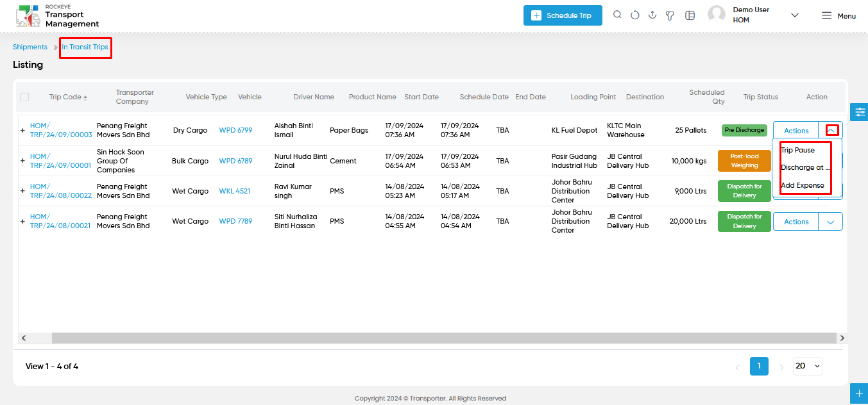Viewport: 868px width, 405px height.
Task: Open the search icon in the top bar
Action: coord(617,15)
